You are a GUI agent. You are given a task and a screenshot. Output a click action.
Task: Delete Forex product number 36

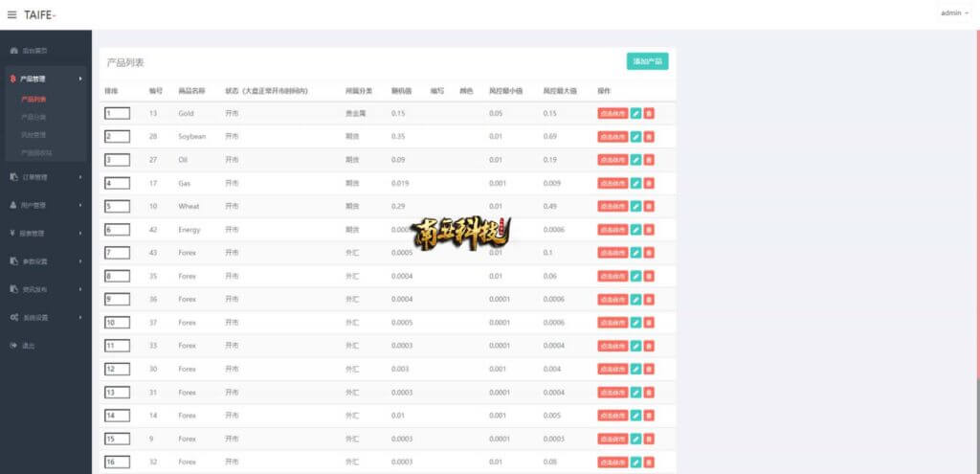(x=649, y=299)
